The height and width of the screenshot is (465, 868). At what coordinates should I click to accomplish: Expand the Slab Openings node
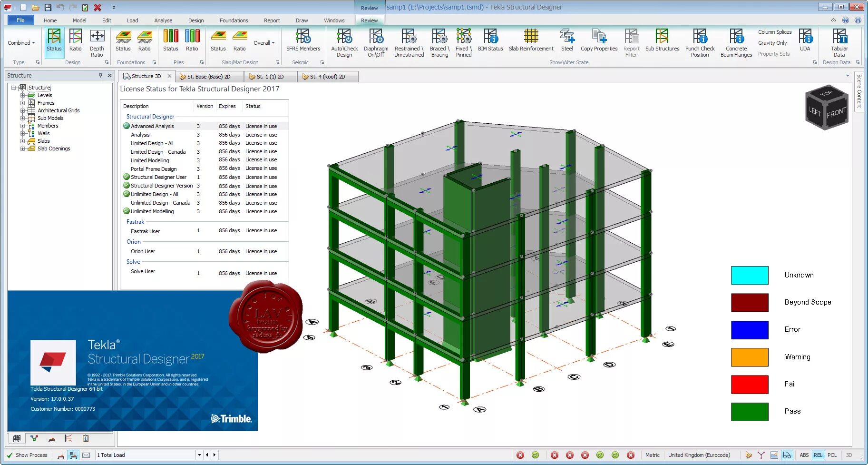pos(22,148)
